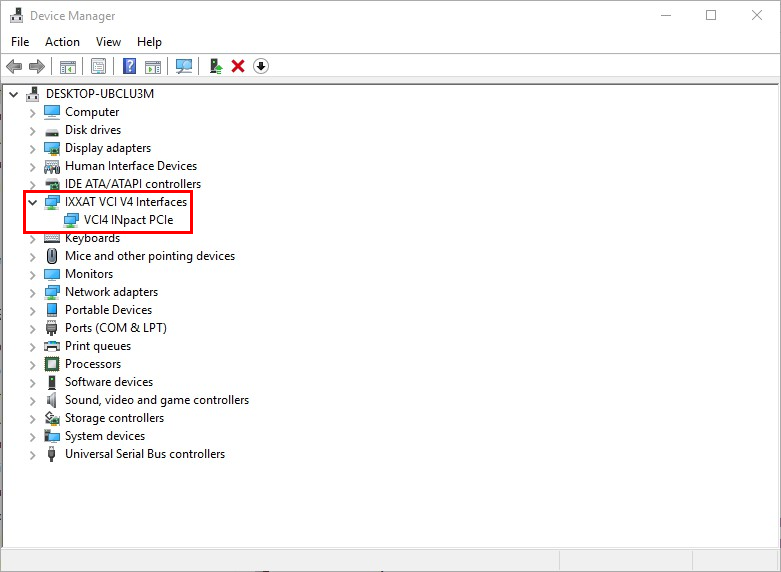
Task: Select the Storage controllers label
Action: [x=115, y=418]
